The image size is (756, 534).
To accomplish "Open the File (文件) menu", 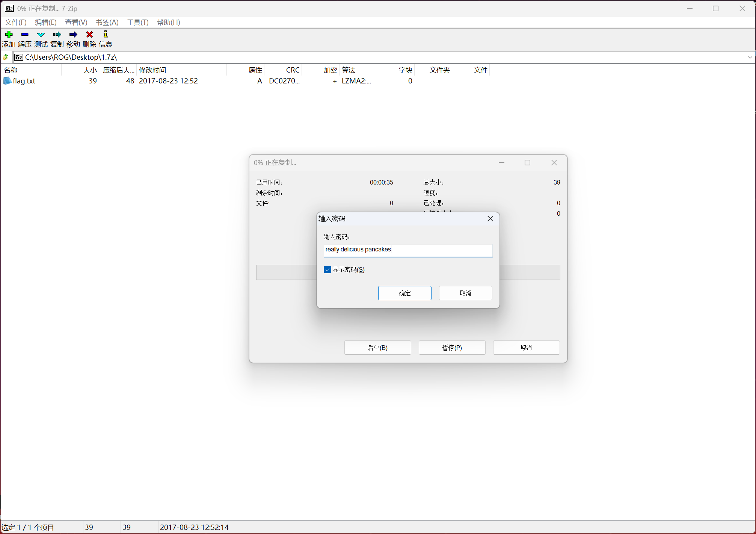I will (15, 22).
